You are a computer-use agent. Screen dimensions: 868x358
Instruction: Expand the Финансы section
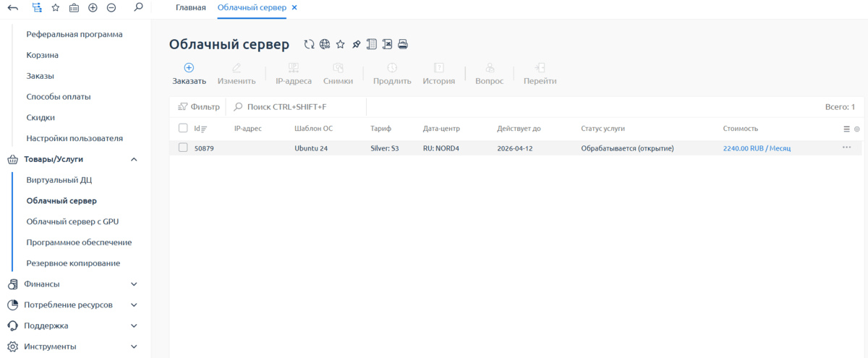(x=134, y=284)
